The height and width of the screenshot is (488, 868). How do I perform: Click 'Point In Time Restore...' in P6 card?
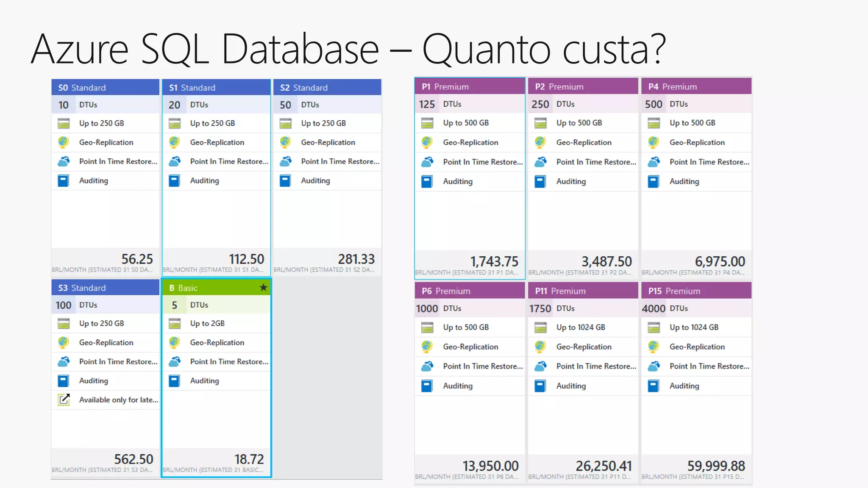pyautogui.click(x=483, y=366)
